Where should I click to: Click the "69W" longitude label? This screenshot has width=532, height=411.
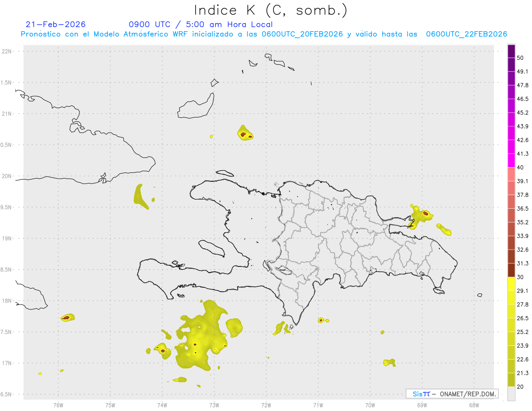pyautogui.click(x=422, y=405)
